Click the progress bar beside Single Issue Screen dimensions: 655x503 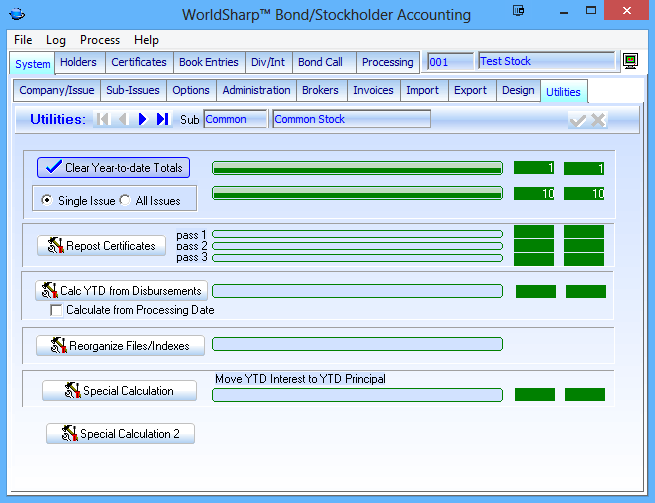pos(357,193)
